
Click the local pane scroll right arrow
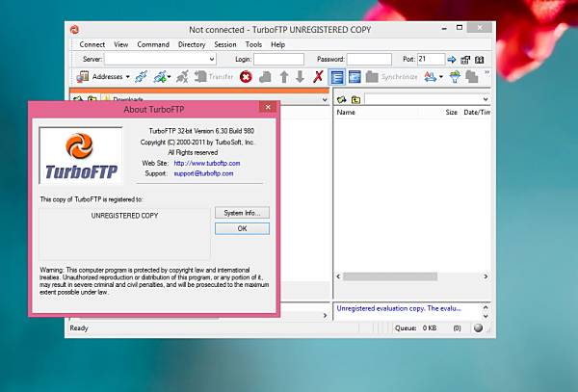click(x=325, y=315)
